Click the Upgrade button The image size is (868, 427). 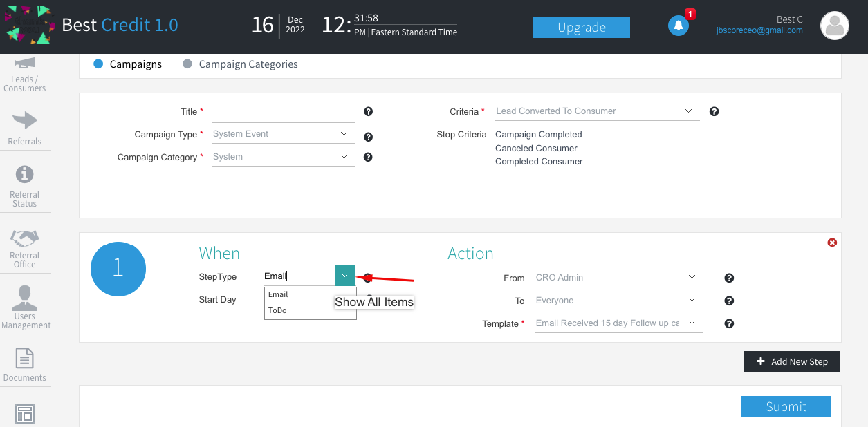pyautogui.click(x=582, y=27)
